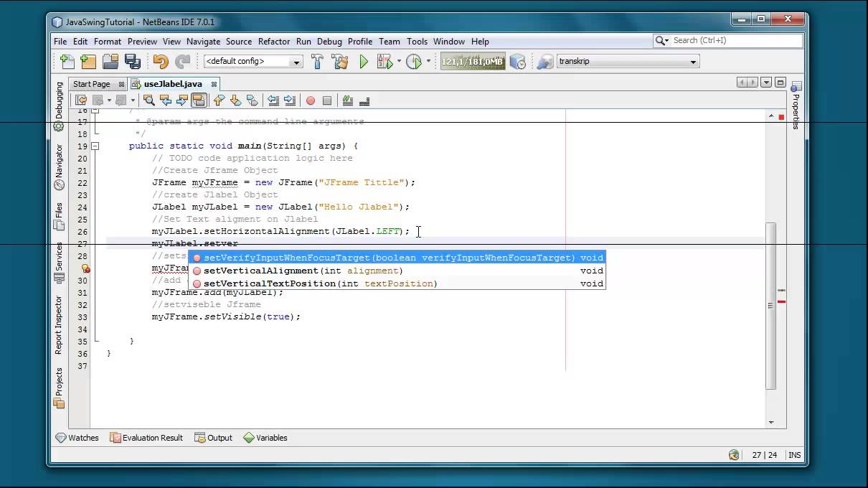
Task: Jump to the previous bookmark
Action: (x=220, y=100)
